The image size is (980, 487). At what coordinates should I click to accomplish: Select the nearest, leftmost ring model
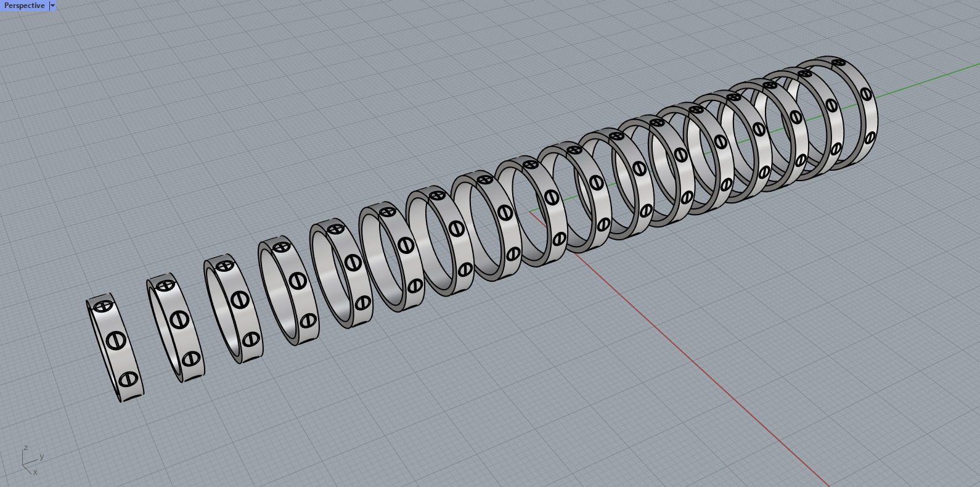[x=115, y=348]
